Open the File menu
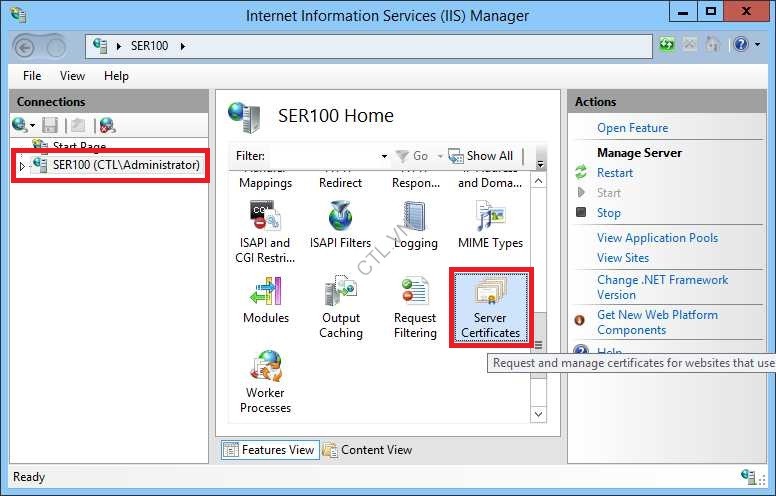Screen dimensions: 776x496 (32, 76)
